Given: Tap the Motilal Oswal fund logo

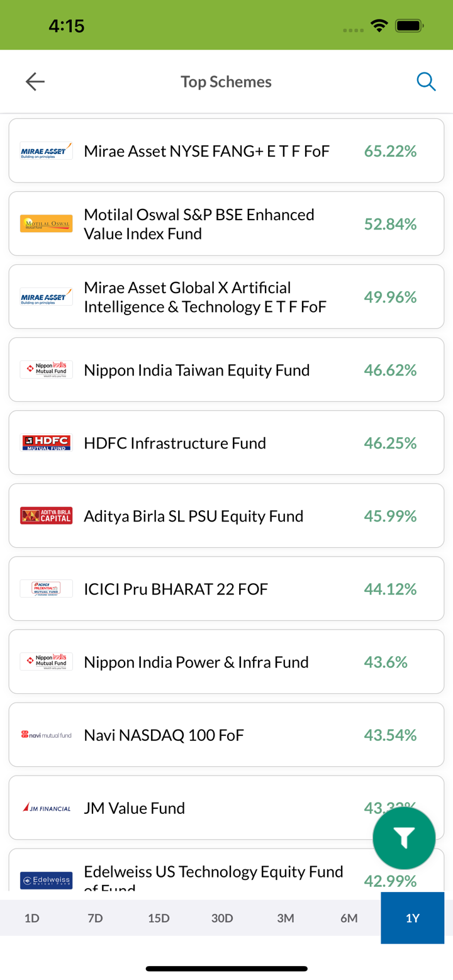Looking at the screenshot, I should pyautogui.click(x=47, y=224).
